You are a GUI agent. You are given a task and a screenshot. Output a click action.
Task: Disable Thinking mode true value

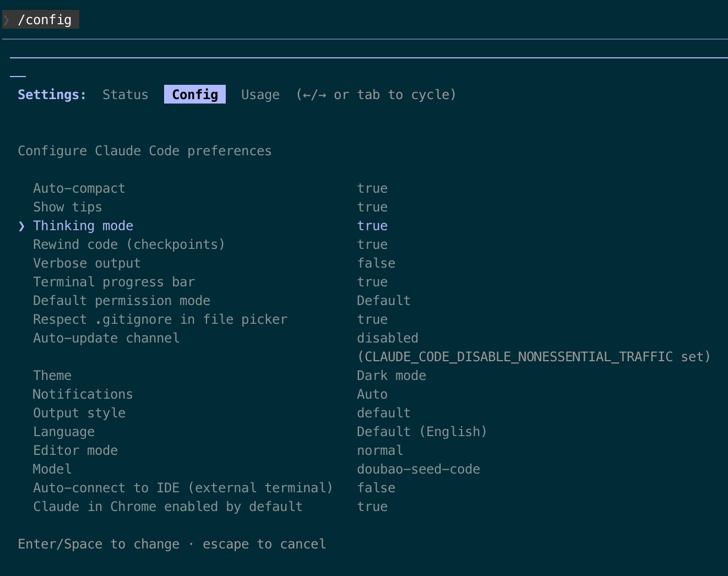[x=372, y=226]
